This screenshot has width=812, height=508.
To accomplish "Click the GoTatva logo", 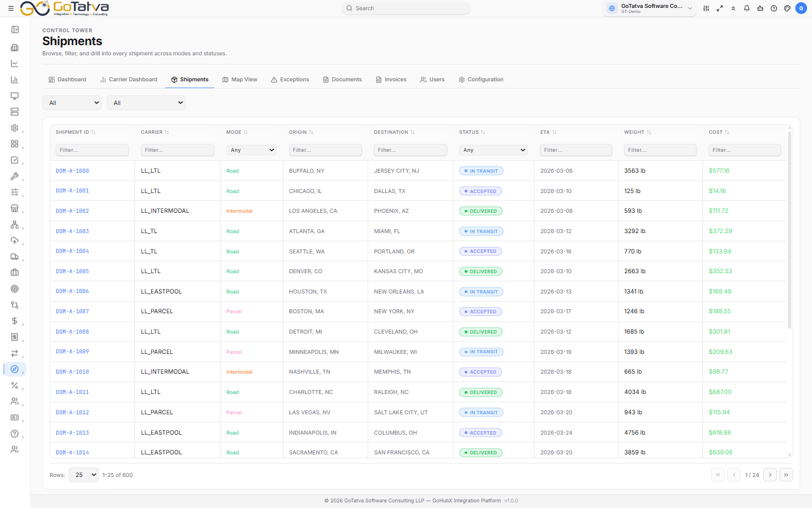I will point(65,8).
